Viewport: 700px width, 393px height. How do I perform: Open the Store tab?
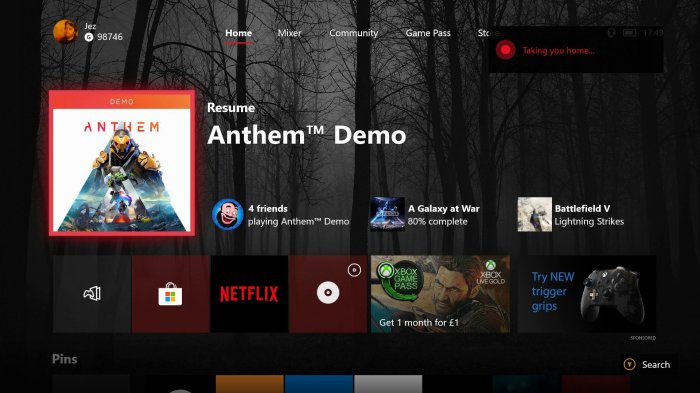tap(488, 33)
